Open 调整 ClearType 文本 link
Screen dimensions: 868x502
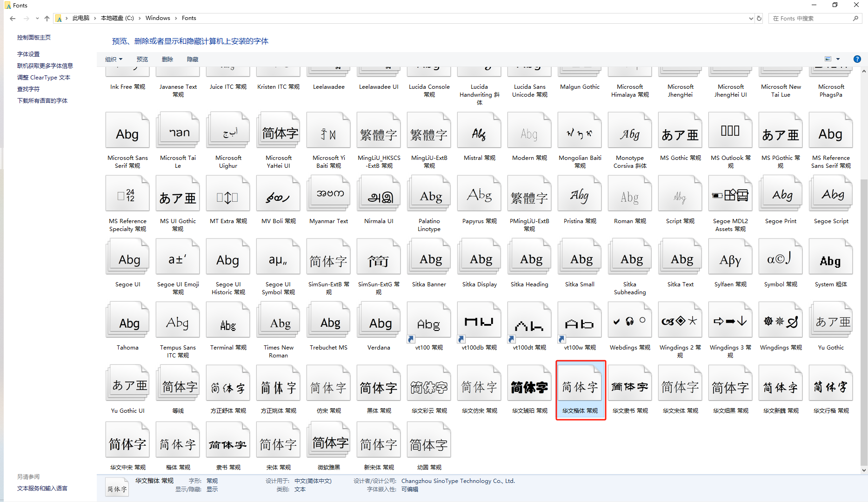pyautogui.click(x=44, y=78)
